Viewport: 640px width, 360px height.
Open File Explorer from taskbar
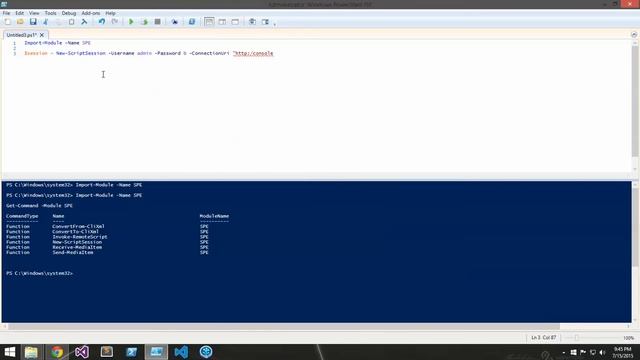point(31,352)
